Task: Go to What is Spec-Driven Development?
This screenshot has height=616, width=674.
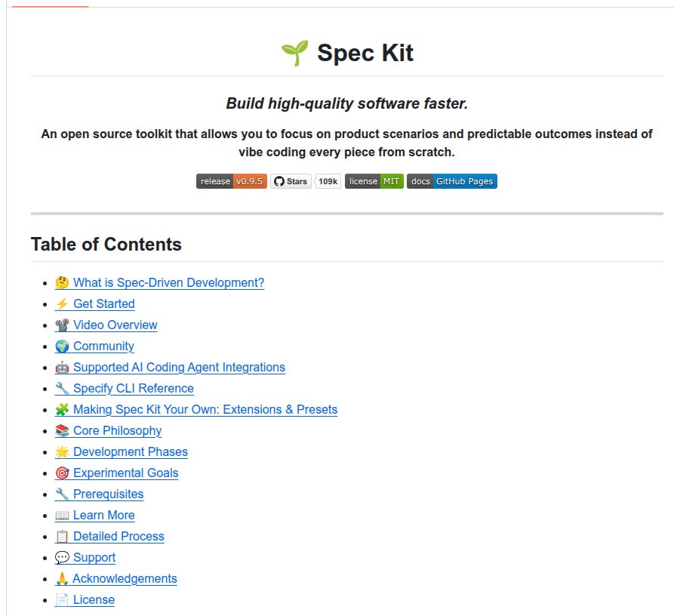Action: [168, 283]
